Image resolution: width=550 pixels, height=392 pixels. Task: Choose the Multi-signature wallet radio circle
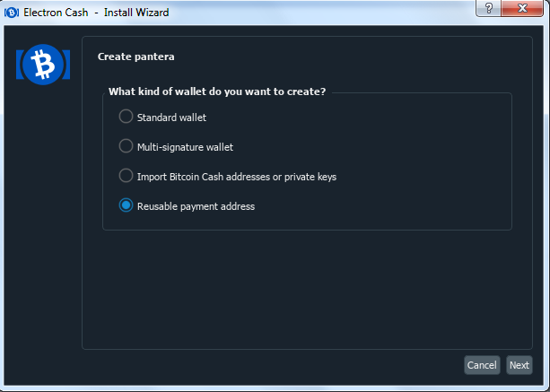click(126, 146)
